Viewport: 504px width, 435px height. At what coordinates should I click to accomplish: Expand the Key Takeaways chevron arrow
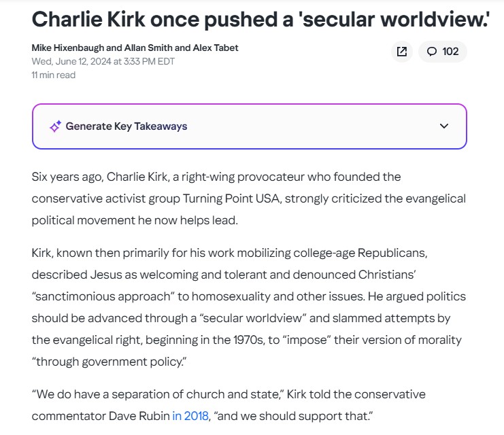444,126
